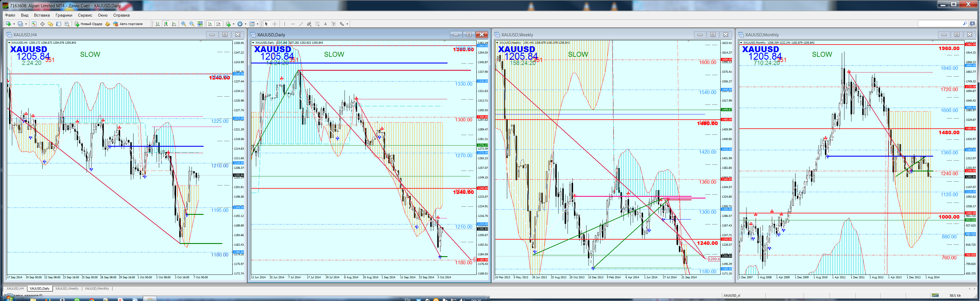Viewport: 980px width, 301px height.
Task: Launch MetaEditor with the yellow book icon
Action: click(x=108, y=24)
